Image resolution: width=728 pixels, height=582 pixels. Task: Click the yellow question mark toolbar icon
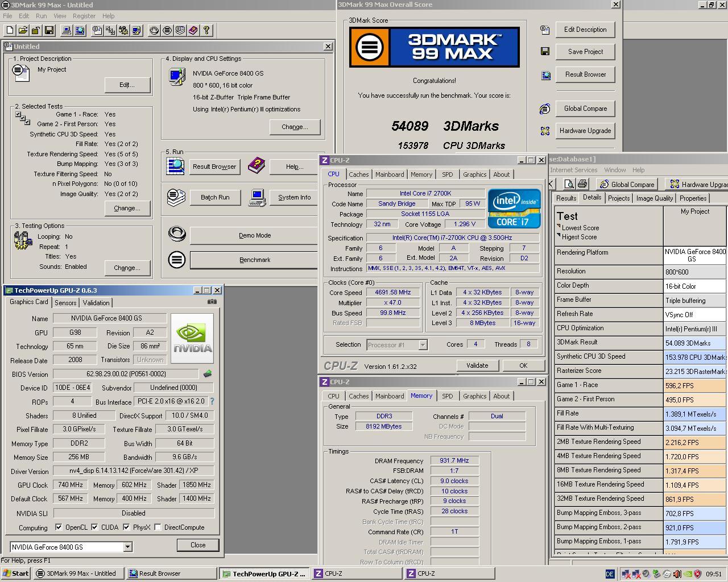click(x=206, y=30)
